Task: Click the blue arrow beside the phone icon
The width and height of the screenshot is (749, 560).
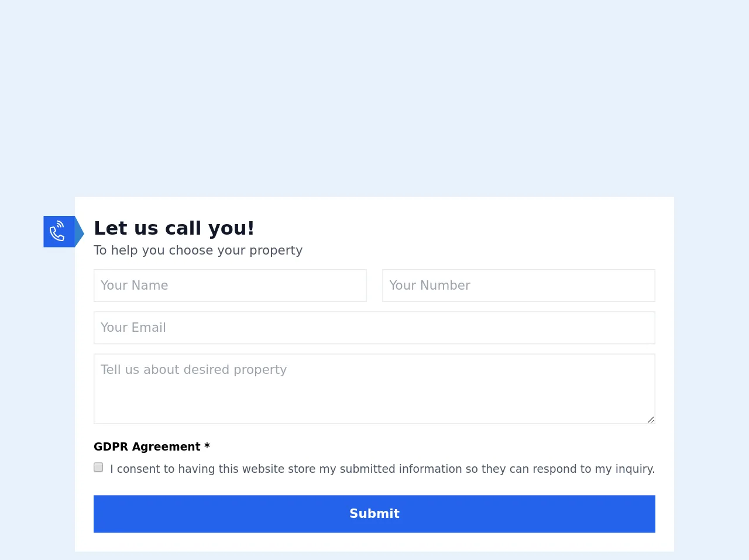Action: 80,232
